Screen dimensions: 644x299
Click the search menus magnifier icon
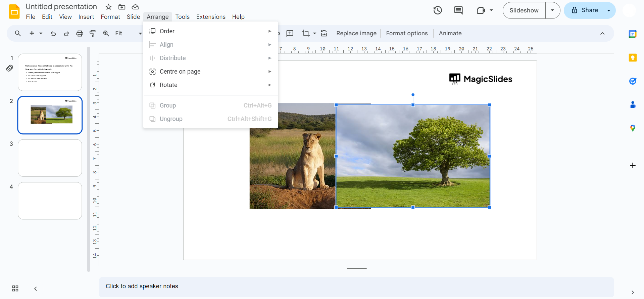point(18,33)
